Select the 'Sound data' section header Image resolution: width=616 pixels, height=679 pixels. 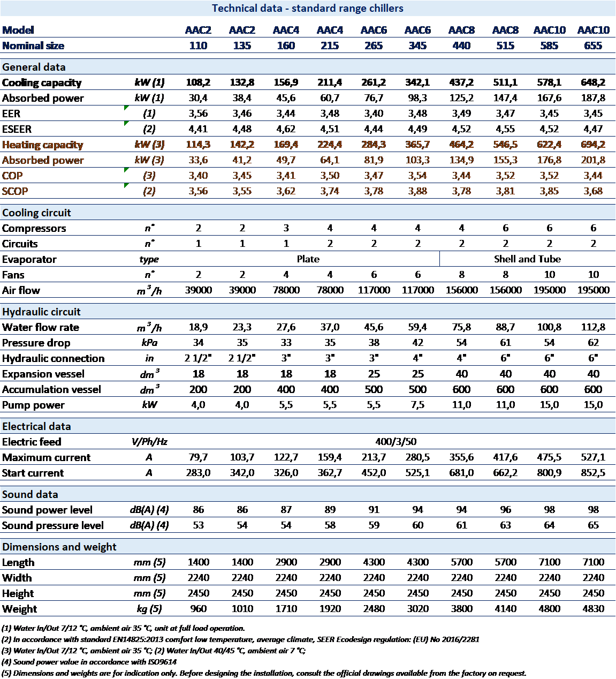pyautogui.click(x=30, y=494)
